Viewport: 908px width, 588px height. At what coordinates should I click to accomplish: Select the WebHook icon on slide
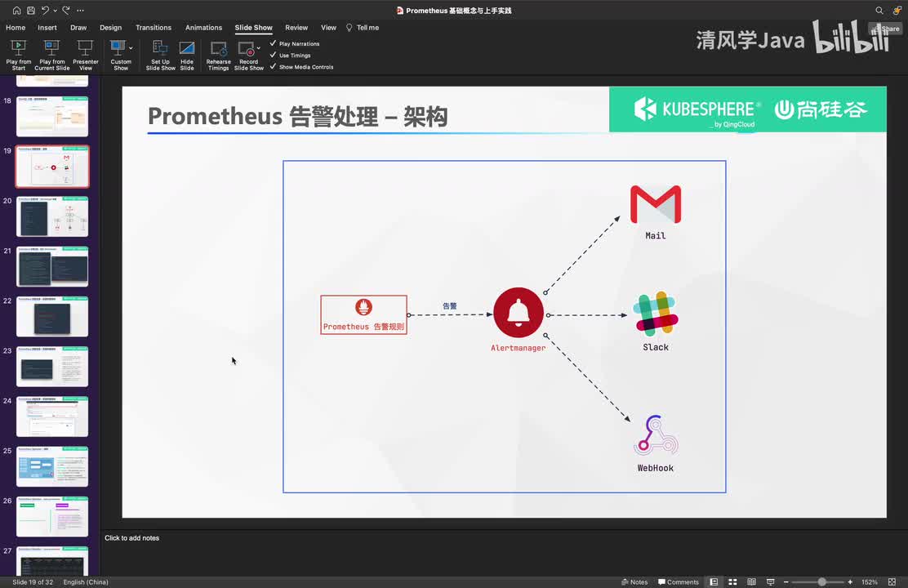(655, 434)
